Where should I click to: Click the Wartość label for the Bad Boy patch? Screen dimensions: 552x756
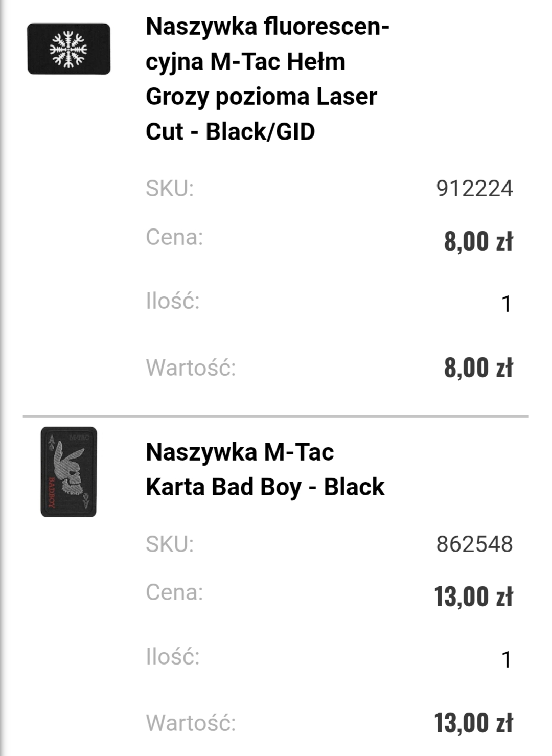point(191,723)
